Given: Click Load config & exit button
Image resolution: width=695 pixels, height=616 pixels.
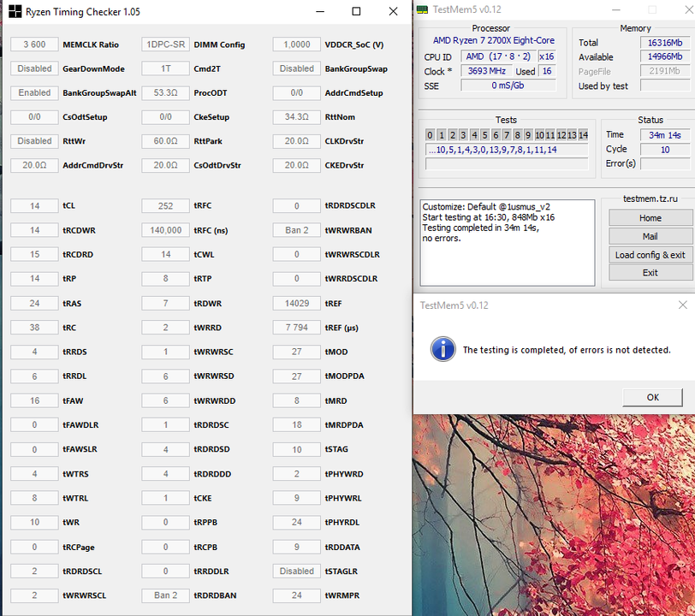Looking at the screenshot, I should pos(650,255).
